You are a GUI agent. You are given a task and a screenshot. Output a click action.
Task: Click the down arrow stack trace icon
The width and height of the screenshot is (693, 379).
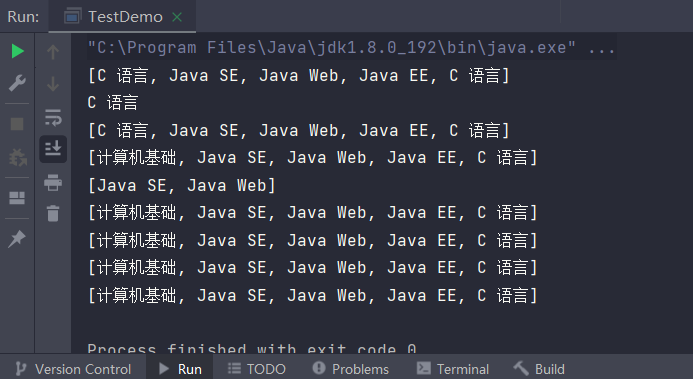click(53, 83)
